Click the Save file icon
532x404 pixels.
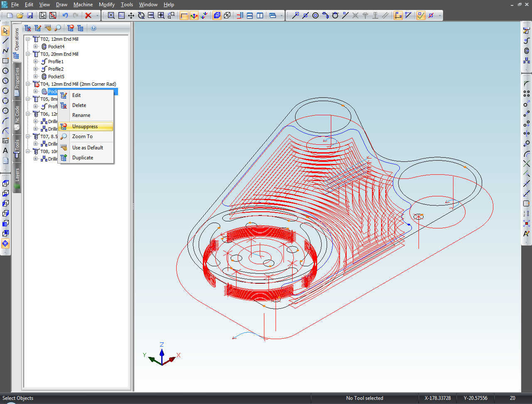pyautogui.click(x=30, y=15)
